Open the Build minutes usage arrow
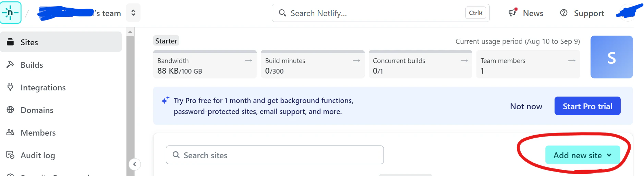This screenshot has width=644, height=176. pyautogui.click(x=356, y=61)
